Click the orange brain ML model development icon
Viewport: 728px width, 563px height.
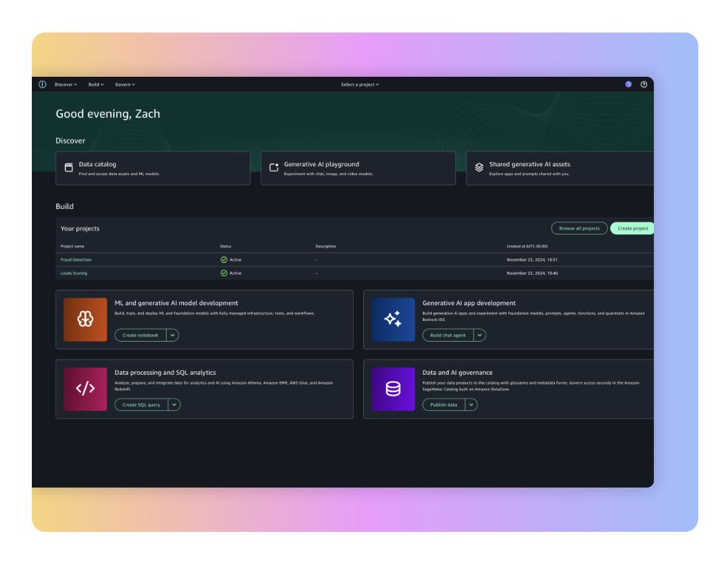pos(85,320)
